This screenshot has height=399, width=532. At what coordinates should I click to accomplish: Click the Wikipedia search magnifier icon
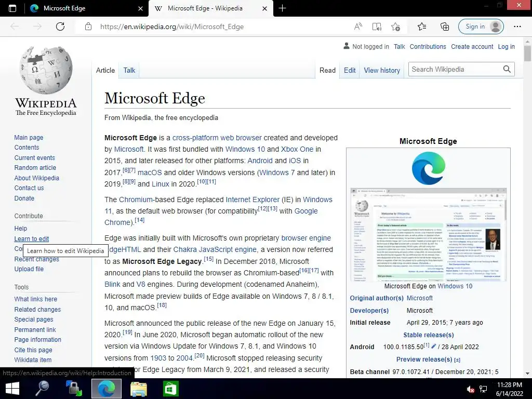pyautogui.click(x=507, y=69)
